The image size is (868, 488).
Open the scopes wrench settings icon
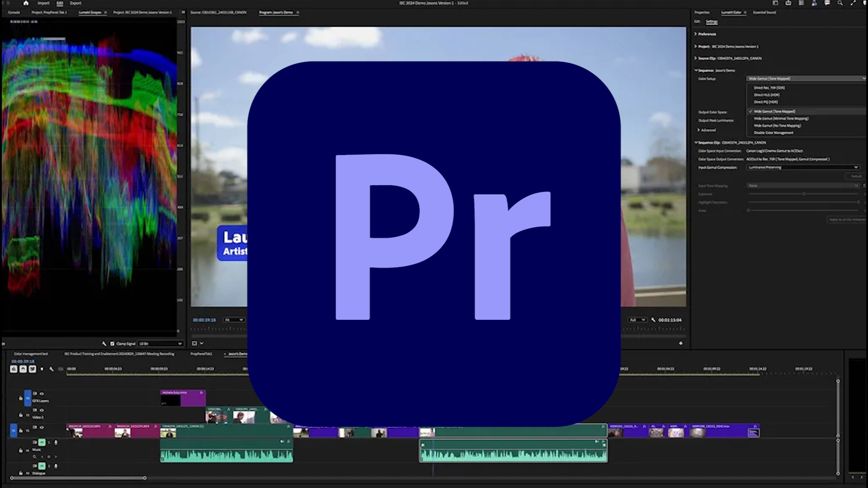point(104,344)
